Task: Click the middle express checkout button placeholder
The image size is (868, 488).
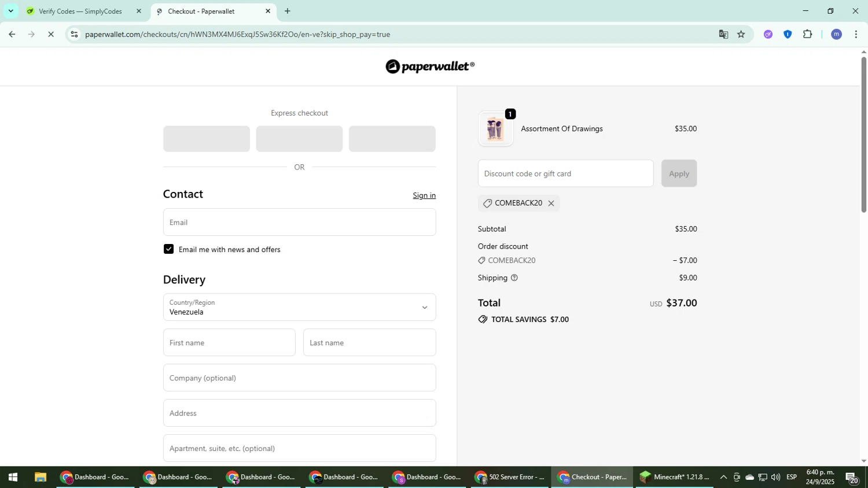Action: [x=299, y=139]
